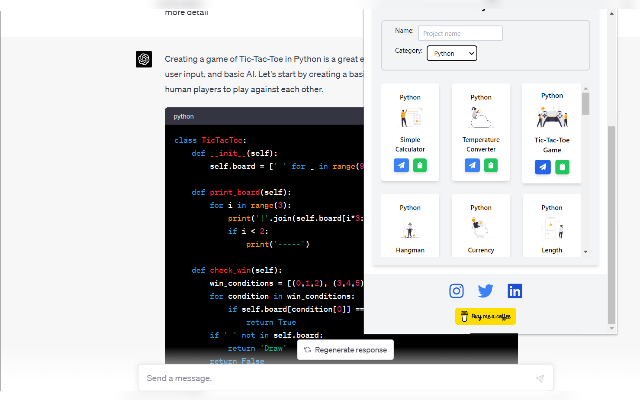Click the 'Category:' label in the popup
Screen dimensions: 640x400
(408, 51)
